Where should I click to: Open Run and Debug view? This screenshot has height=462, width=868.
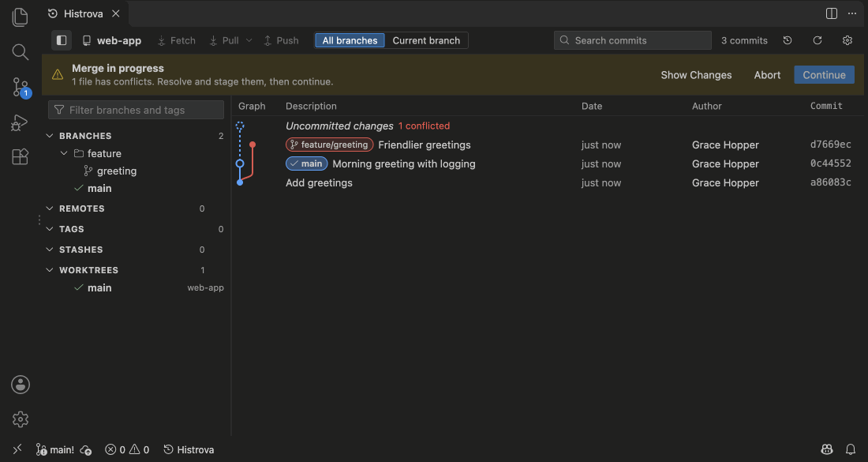(20, 122)
